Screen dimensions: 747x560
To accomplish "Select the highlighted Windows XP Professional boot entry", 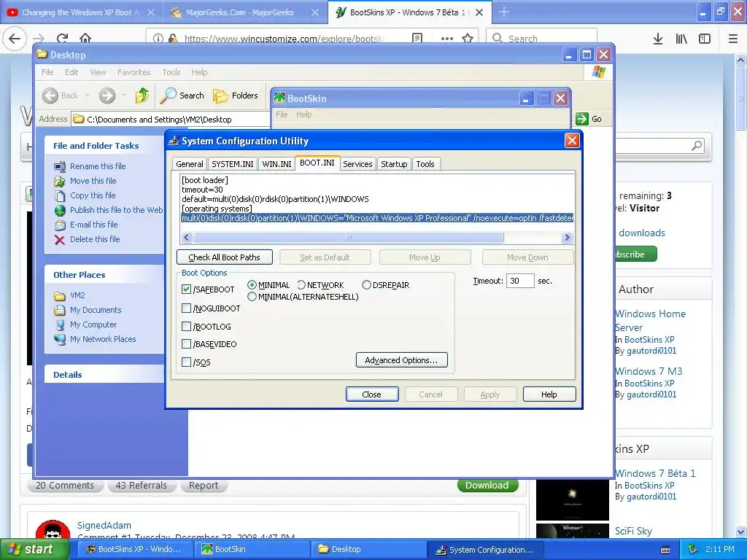I will 377,218.
